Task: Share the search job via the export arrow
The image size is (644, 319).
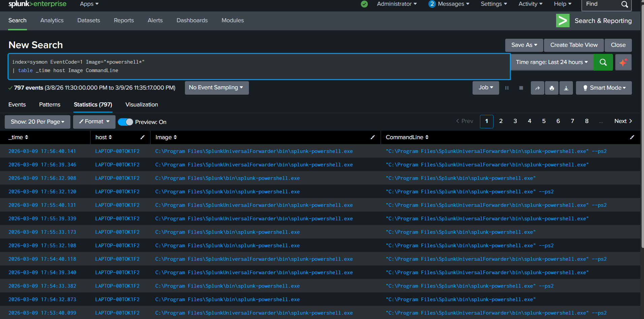Action: [x=537, y=88]
